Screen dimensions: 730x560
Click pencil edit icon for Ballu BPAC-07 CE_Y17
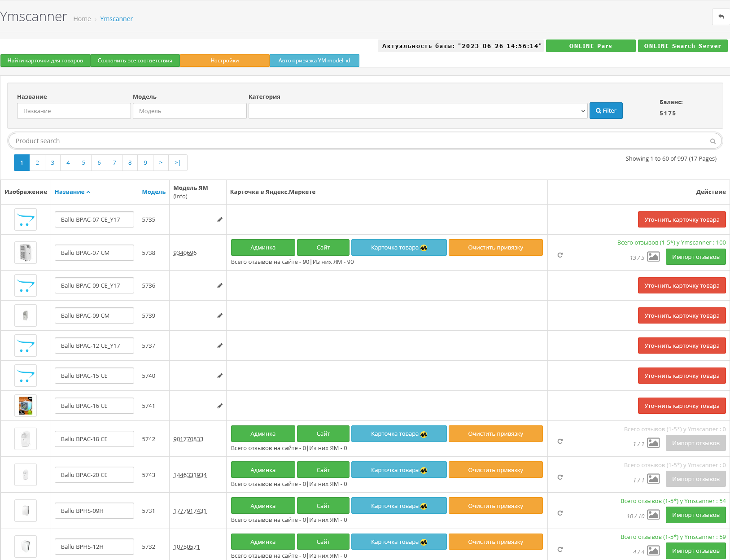pos(220,219)
